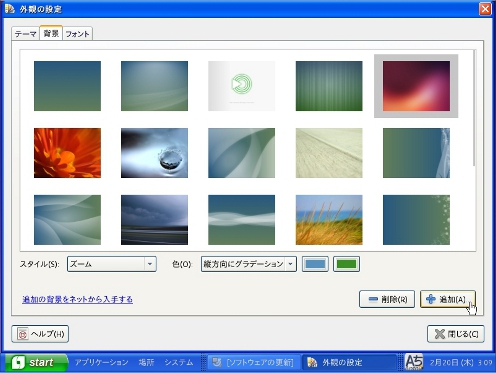Click the 閉じる(C) button
The height and width of the screenshot is (373, 496).
click(x=456, y=334)
